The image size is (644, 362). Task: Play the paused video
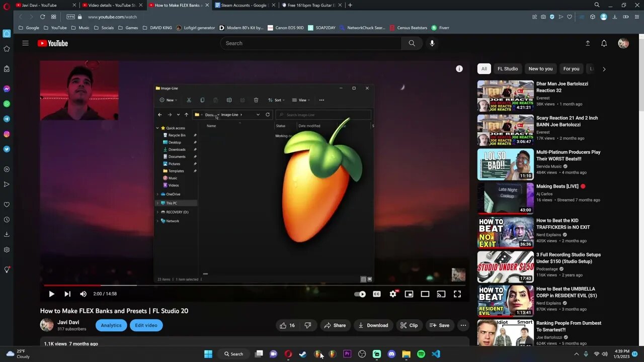point(51,294)
